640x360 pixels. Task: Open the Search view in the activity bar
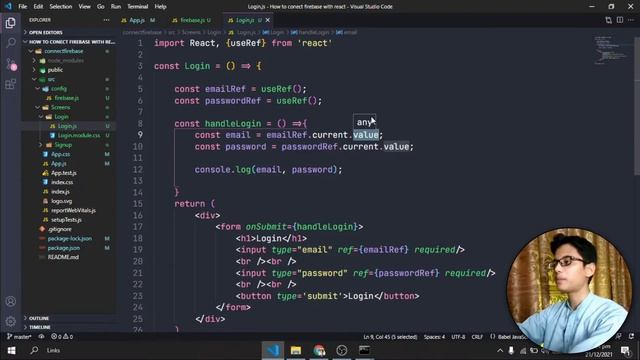[x=11, y=42]
